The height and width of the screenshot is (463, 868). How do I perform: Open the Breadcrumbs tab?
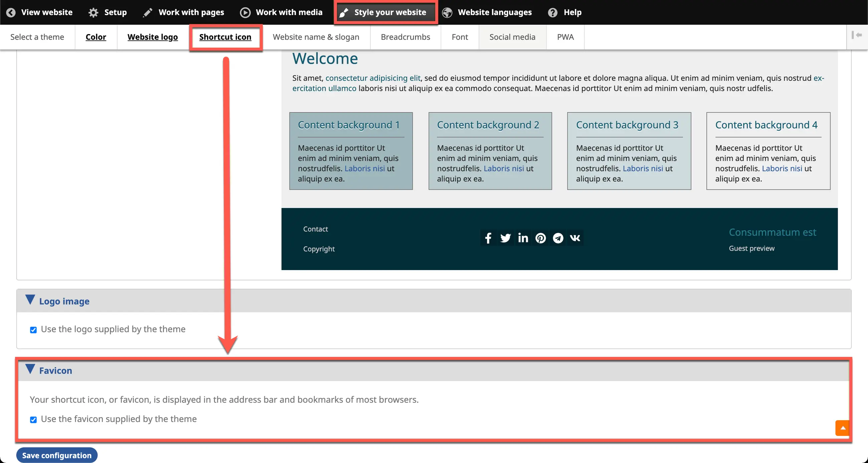[405, 37]
